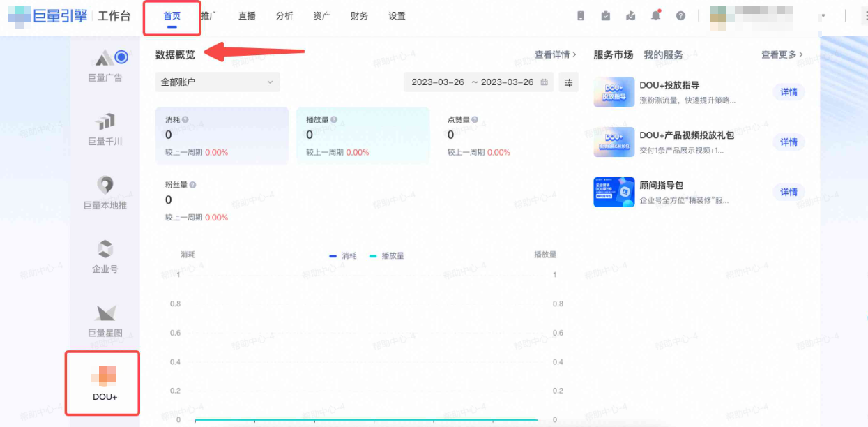
Task: Select the 点赞量 metric card
Action: pos(504,135)
